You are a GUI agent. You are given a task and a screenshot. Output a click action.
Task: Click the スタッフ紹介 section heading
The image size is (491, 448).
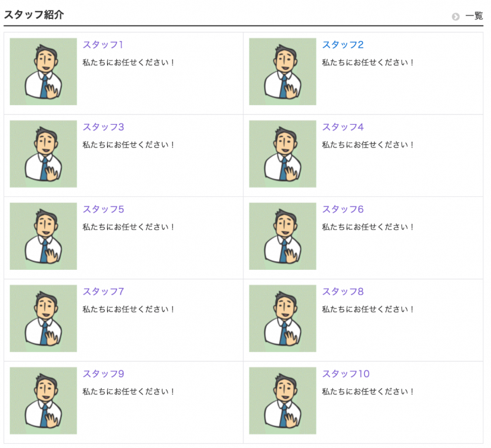(34, 15)
